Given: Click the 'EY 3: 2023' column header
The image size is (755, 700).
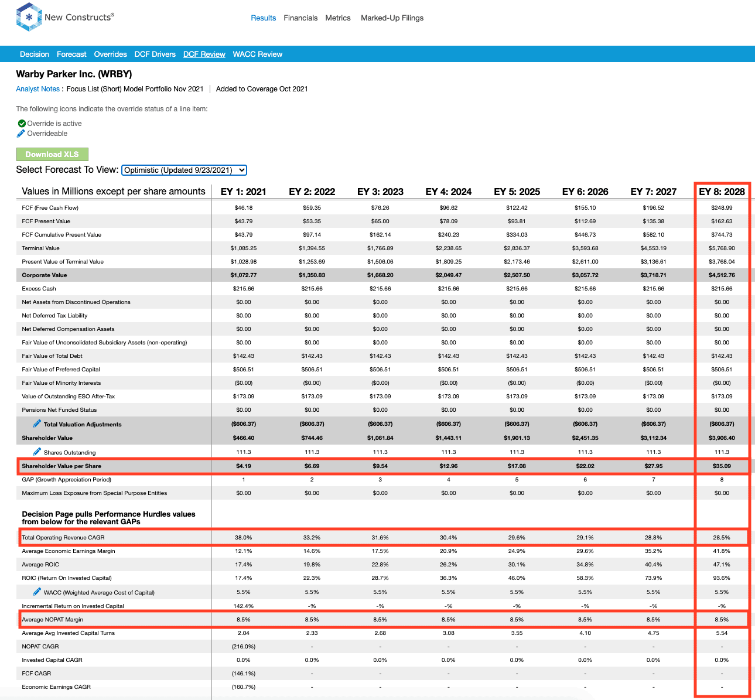Looking at the screenshot, I should coord(380,192).
